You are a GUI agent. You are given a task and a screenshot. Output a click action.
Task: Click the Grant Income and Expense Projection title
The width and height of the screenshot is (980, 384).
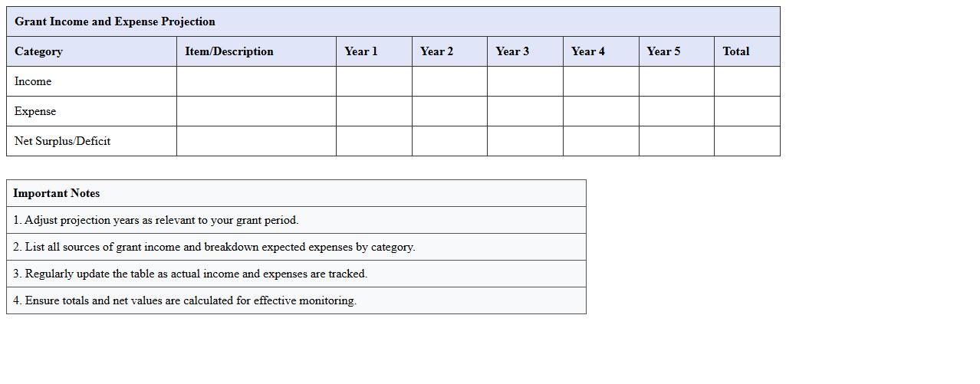(115, 21)
